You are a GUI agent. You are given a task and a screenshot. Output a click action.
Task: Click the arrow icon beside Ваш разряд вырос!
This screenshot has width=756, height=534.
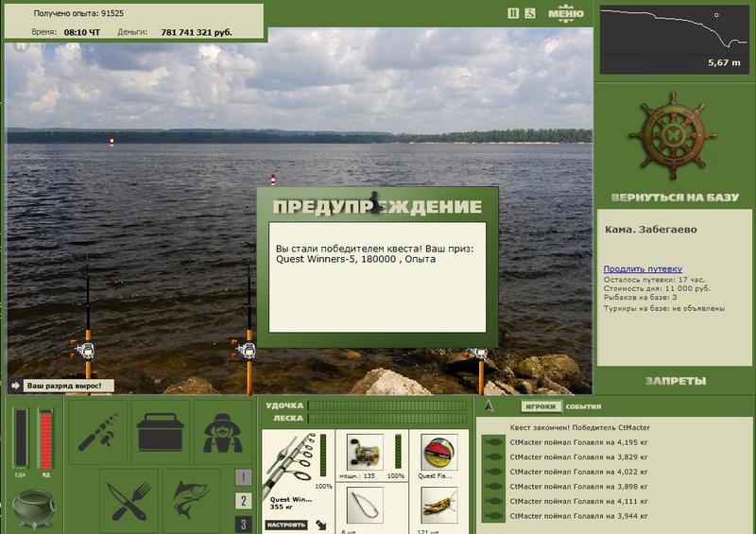[15, 386]
